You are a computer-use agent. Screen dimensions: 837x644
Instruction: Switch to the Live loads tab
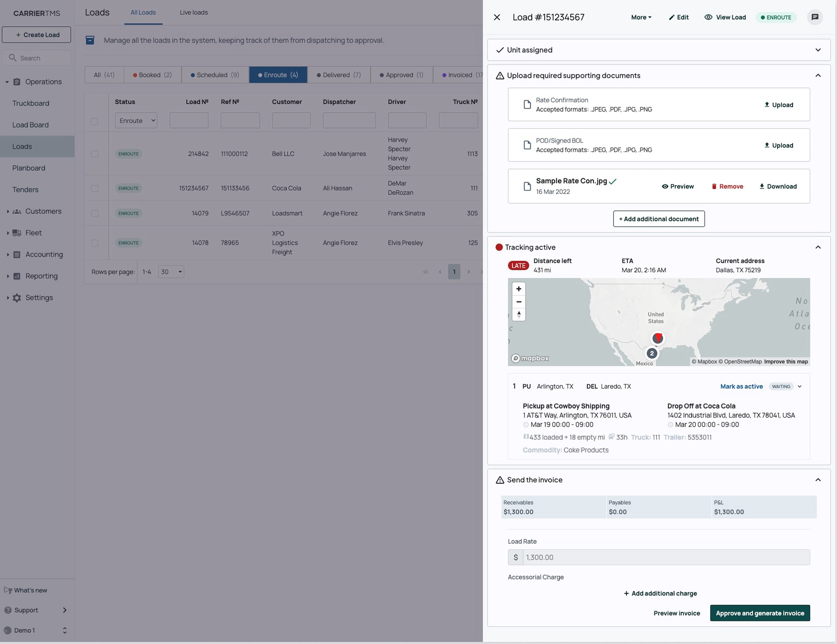click(193, 13)
